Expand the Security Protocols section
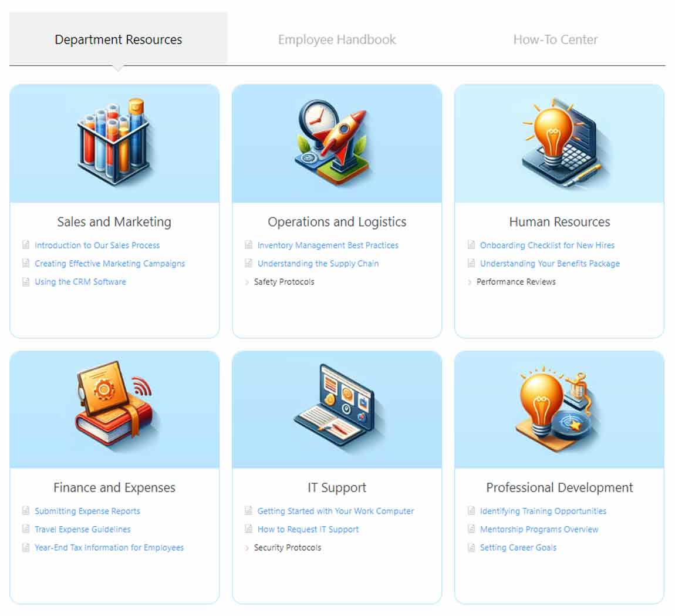Viewport: 675px width, 616px height. (287, 548)
